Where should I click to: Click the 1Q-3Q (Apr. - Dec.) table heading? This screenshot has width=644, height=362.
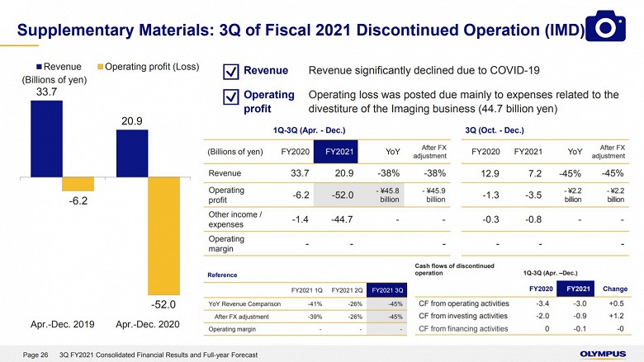pos(310,130)
